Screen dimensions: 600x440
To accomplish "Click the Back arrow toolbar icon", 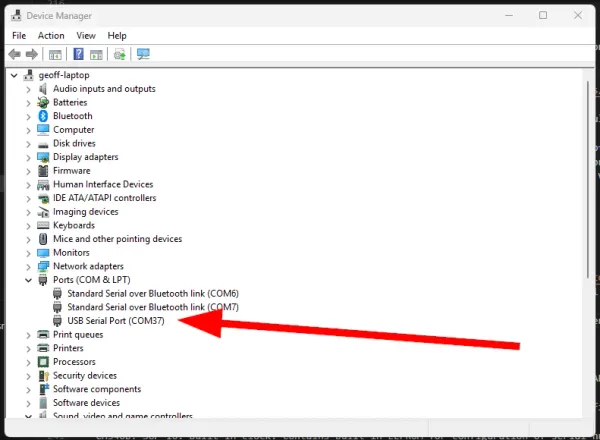I will (x=15, y=54).
